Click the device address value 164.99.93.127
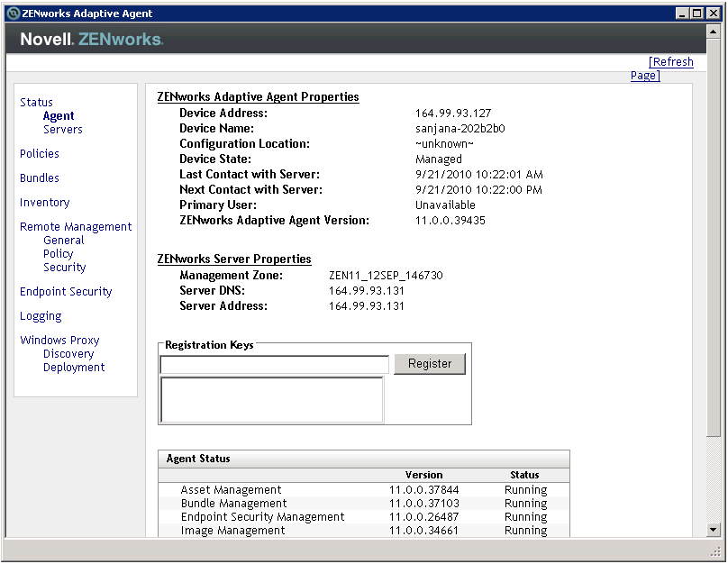 pyautogui.click(x=452, y=114)
